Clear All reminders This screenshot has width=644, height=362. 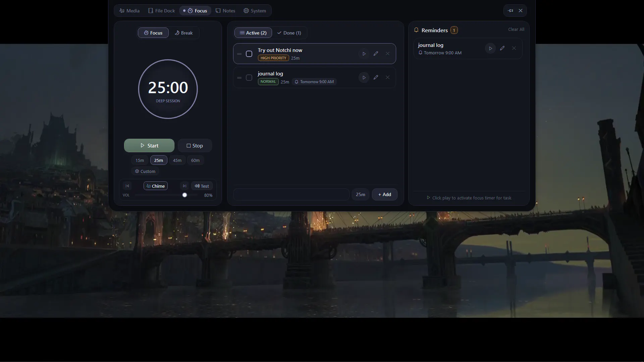pos(516,29)
